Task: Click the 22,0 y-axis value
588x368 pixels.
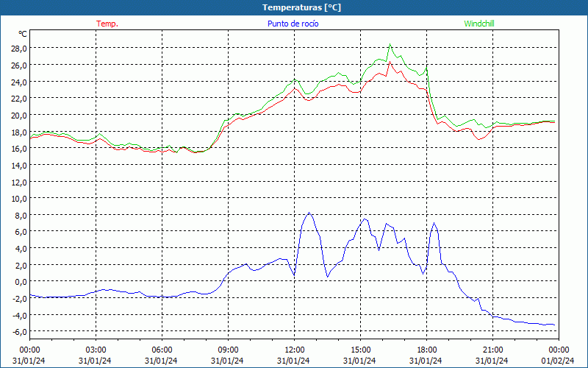Action: point(19,99)
